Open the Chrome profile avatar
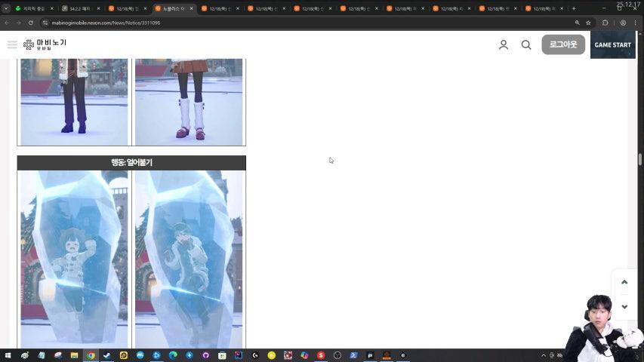Viewport: 644px width, 362px height. coord(623,23)
